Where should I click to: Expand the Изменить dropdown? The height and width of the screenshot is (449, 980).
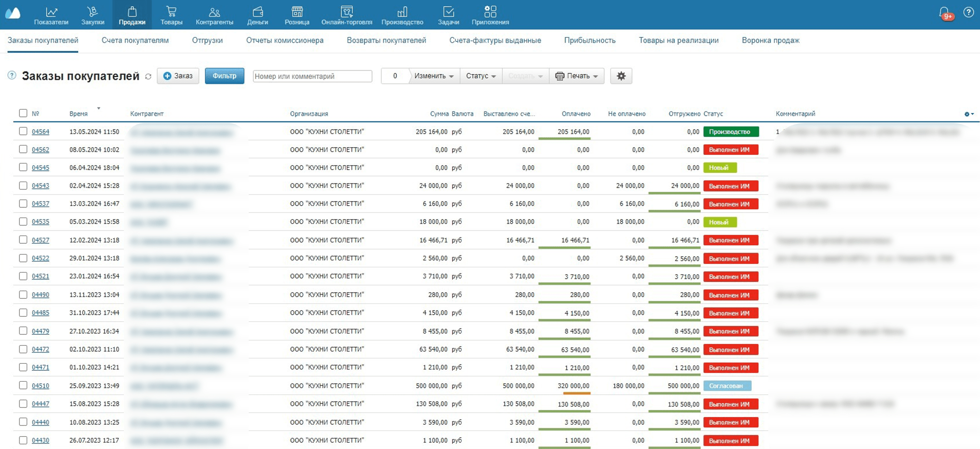coord(434,76)
